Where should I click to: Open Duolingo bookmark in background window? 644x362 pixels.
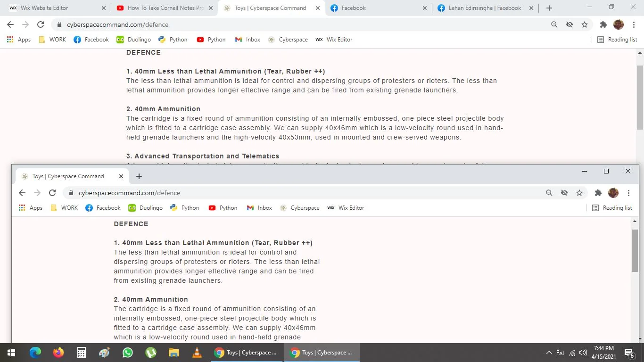coord(133,40)
